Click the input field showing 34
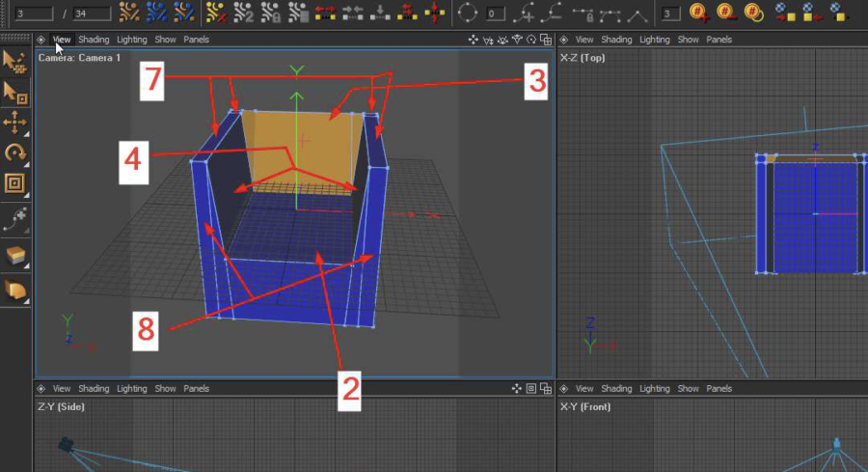This screenshot has width=868, height=472. pyautogui.click(x=92, y=14)
